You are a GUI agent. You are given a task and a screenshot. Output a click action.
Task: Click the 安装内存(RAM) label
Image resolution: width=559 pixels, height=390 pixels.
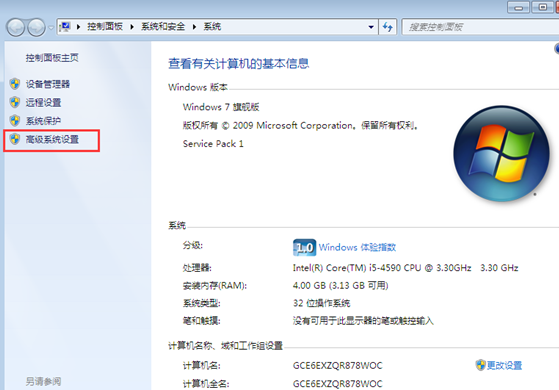tap(215, 286)
